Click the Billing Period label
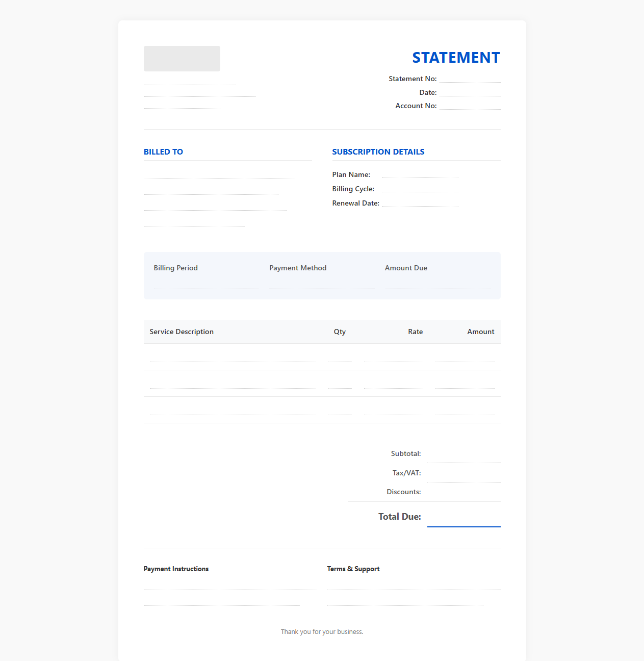 coord(176,268)
